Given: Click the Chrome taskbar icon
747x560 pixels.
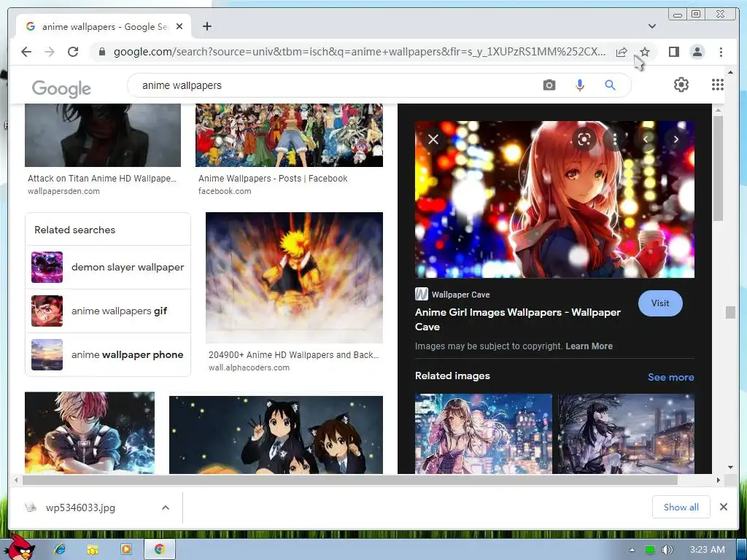Looking at the screenshot, I should pos(159,549).
